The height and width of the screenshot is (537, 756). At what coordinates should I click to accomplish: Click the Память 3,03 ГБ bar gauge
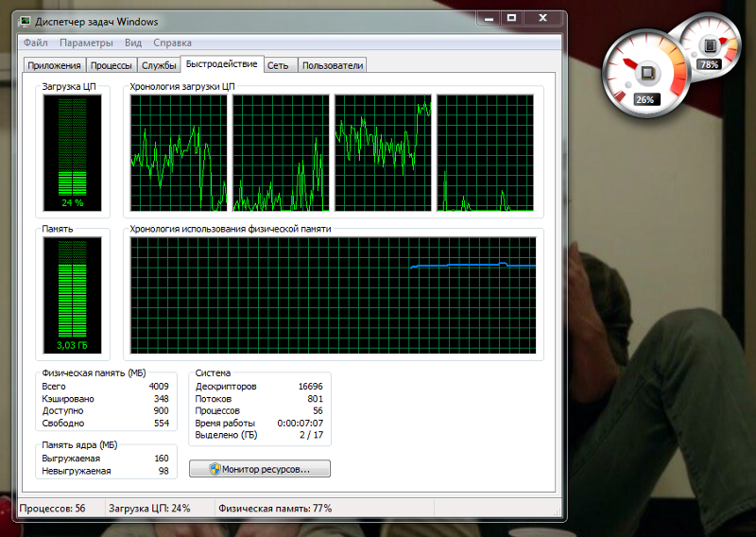click(x=73, y=295)
